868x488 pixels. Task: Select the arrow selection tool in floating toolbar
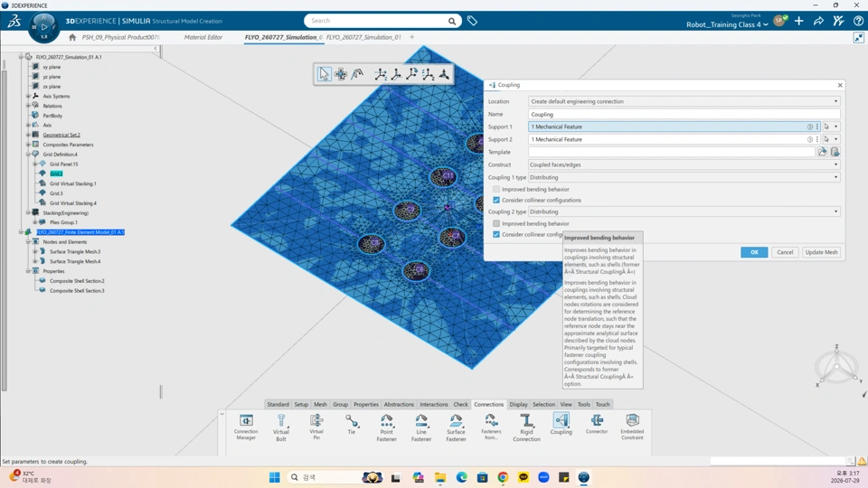(x=324, y=74)
